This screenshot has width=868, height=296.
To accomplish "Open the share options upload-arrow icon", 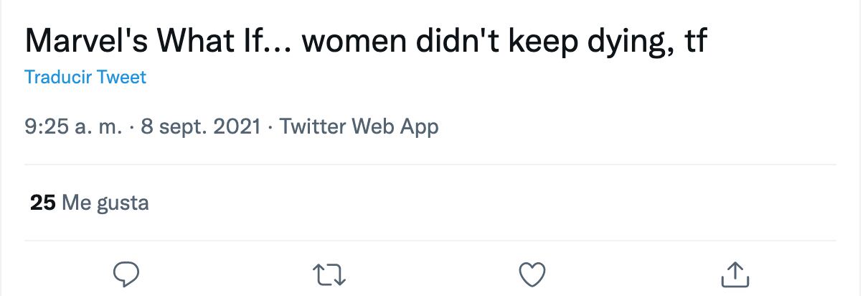I will point(735,274).
